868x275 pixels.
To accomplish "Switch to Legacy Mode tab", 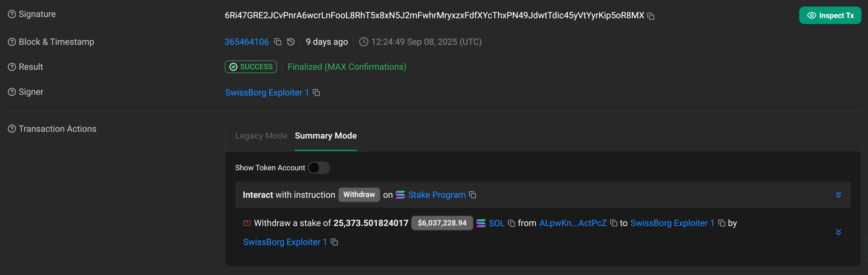I will [261, 136].
